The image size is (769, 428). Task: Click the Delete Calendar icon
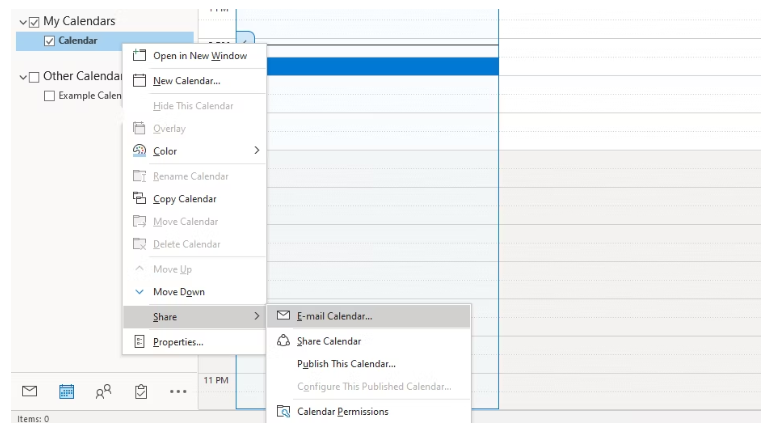coord(139,244)
